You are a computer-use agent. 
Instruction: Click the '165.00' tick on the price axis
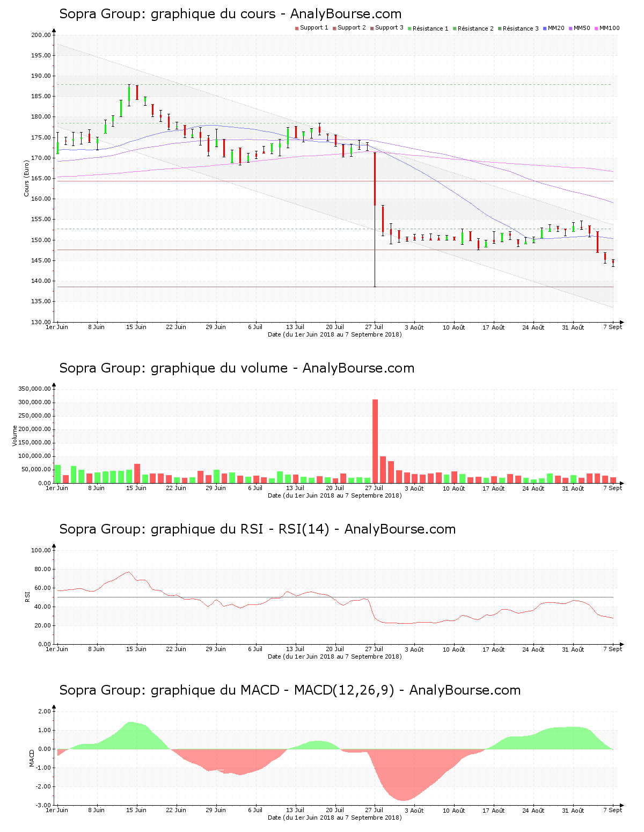[41, 178]
